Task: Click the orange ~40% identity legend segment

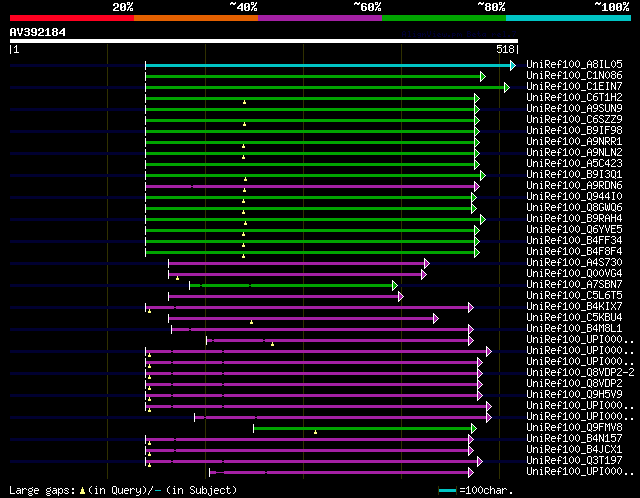Action: (x=196, y=18)
